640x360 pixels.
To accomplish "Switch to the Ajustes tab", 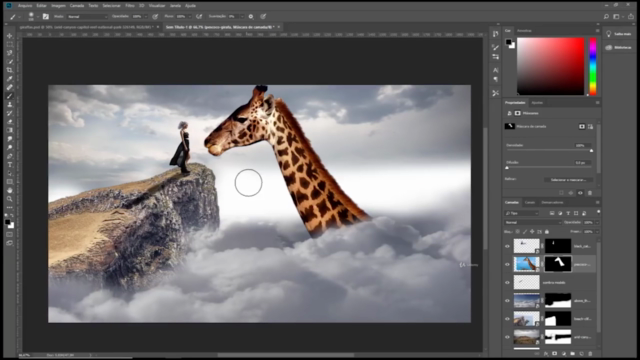I will point(537,103).
